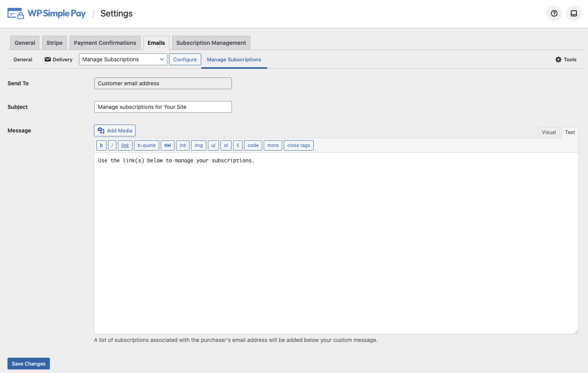The height and width of the screenshot is (373, 588).
Task: Click the Add Media button
Action: click(x=115, y=130)
